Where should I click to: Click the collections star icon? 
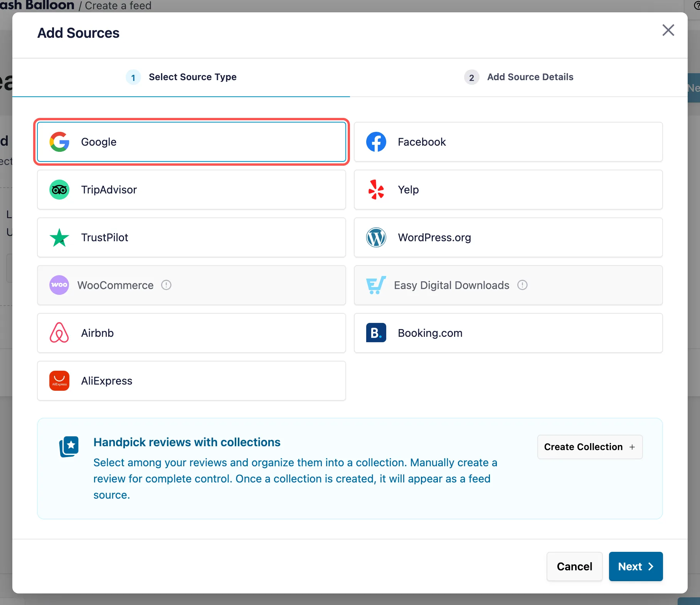click(x=69, y=447)
